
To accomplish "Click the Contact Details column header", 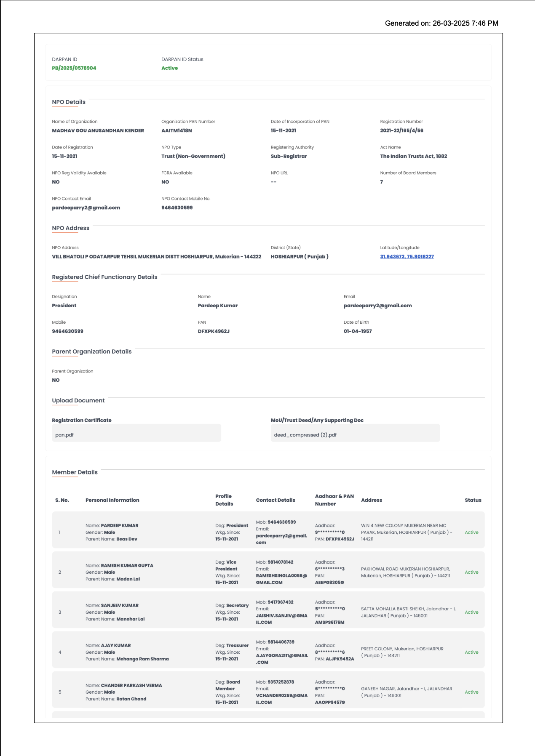I will point(276,500).
